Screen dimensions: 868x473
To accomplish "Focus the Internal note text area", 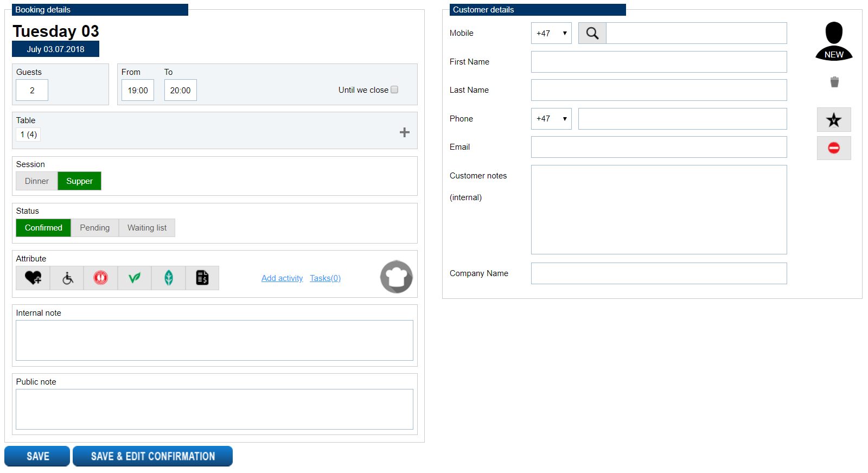I will tap(214, 340).
